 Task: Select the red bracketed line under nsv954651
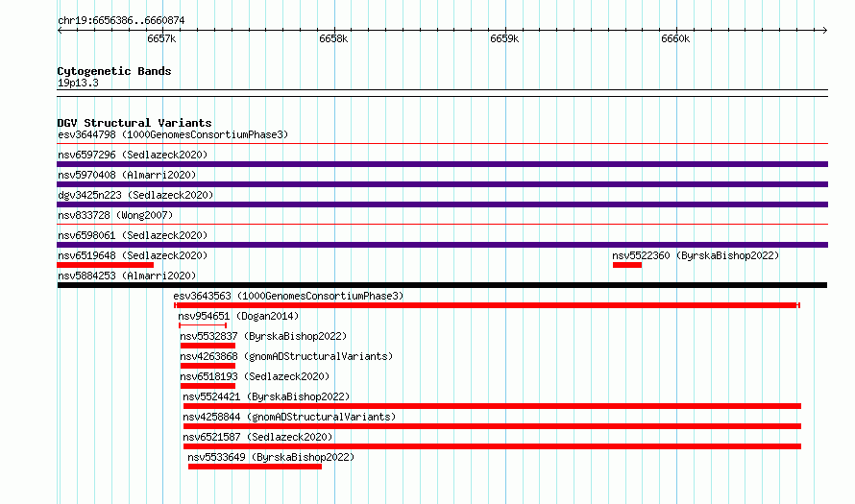203,325
